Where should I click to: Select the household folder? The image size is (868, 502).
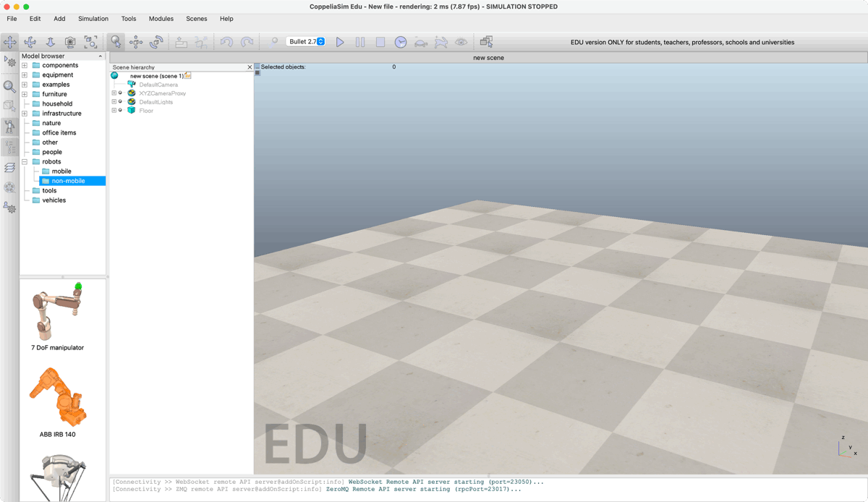(x=57, y=103)
